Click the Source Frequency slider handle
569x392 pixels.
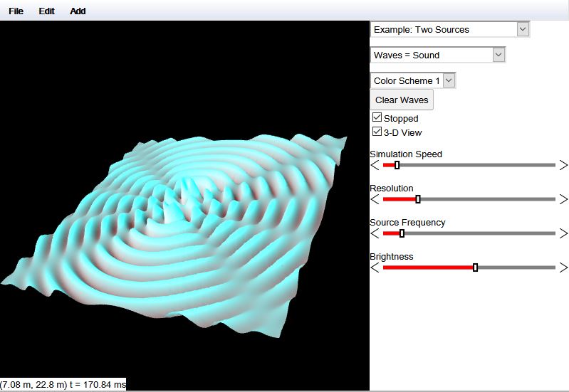[402, 233]
